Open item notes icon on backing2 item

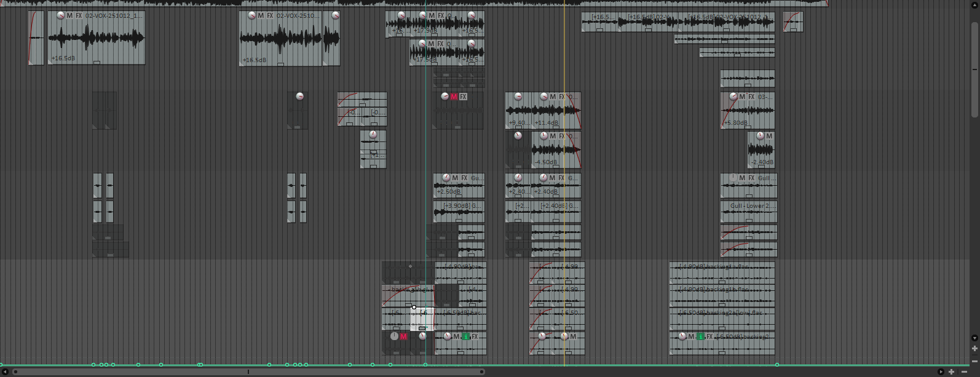[x=700, y=336]
